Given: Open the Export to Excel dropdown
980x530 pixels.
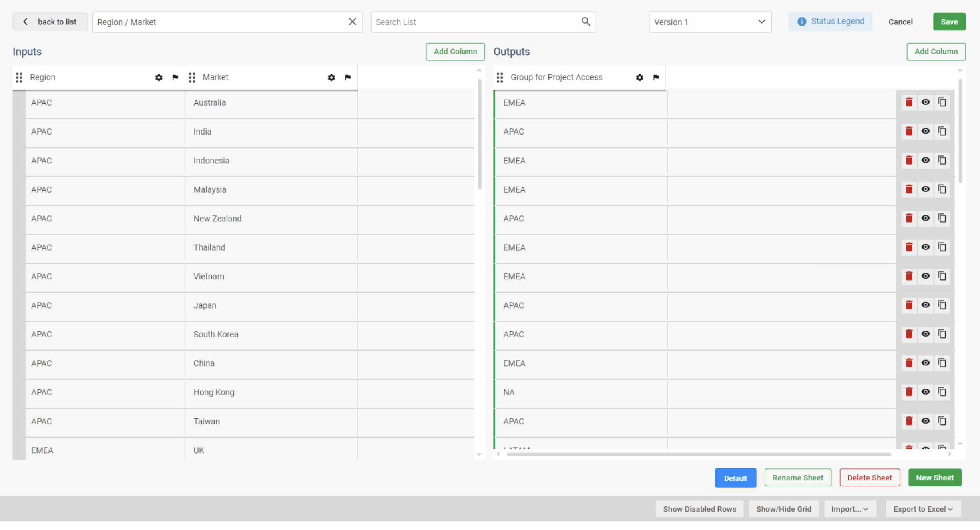Looking at the screenshot, I should click(x=923, y=509).
